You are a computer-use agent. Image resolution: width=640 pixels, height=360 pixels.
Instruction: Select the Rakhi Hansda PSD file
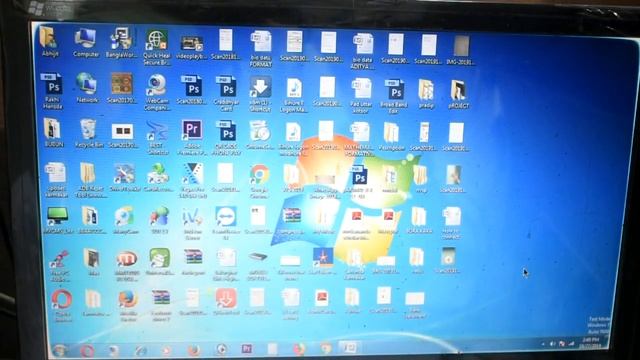click(53, 91)
